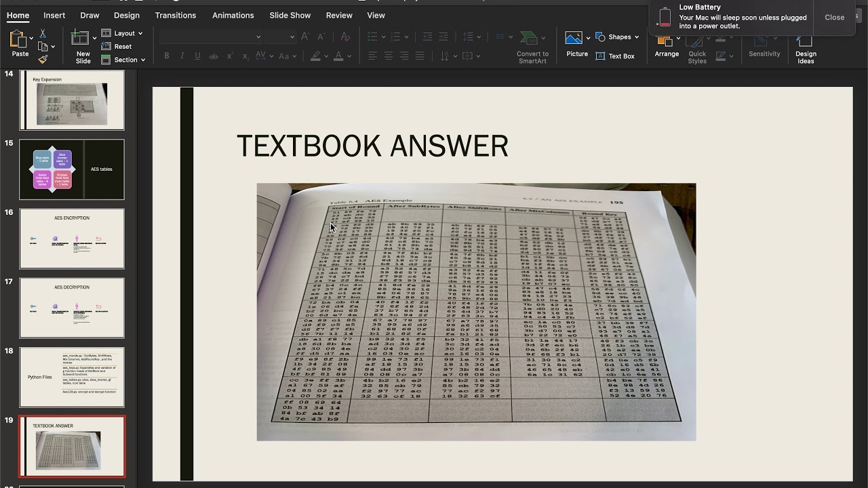Click the Cut scissors icon
This screenshot has width=868, height=488.
(43, 33)
